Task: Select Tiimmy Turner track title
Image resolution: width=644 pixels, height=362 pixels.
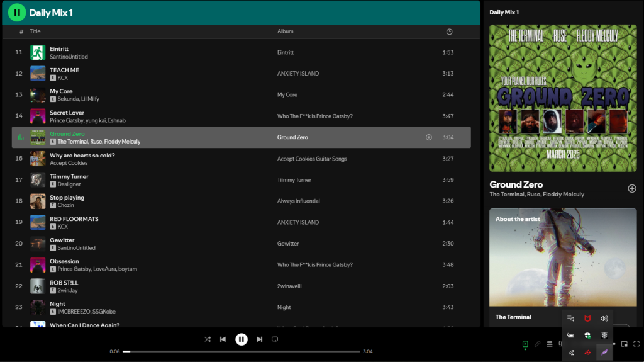Action: (69, 176)
